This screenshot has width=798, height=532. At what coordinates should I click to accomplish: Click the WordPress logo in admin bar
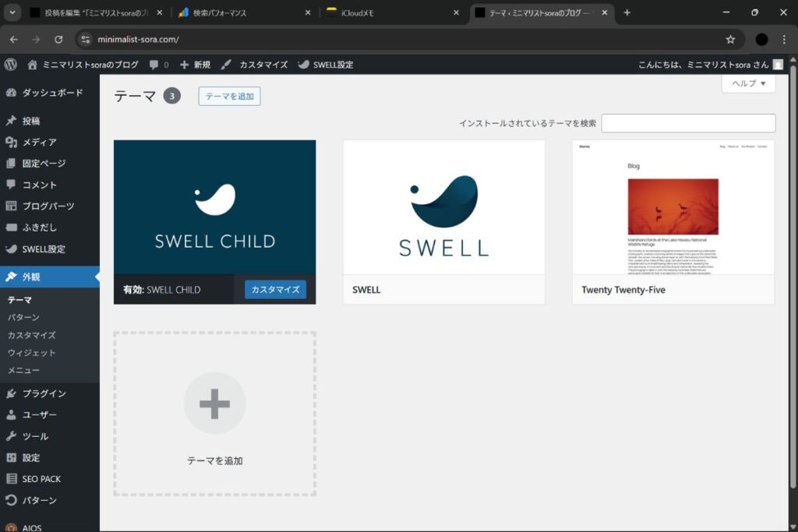click(x=11, y=65)
